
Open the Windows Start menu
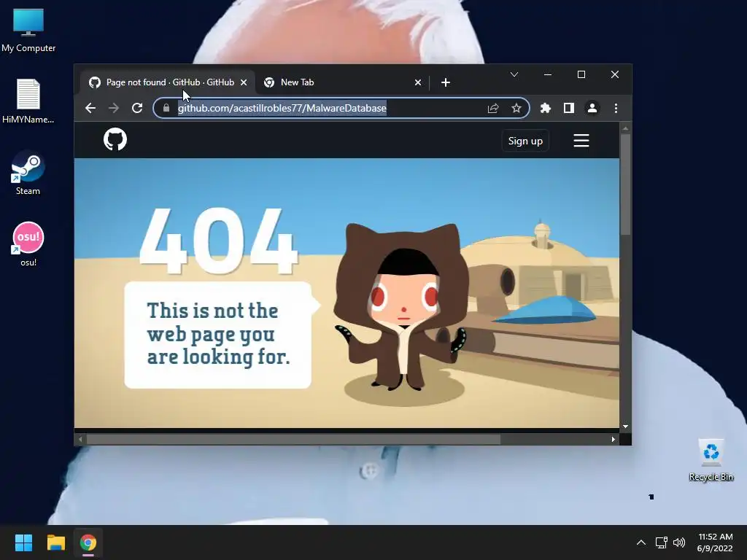point(23,542)
